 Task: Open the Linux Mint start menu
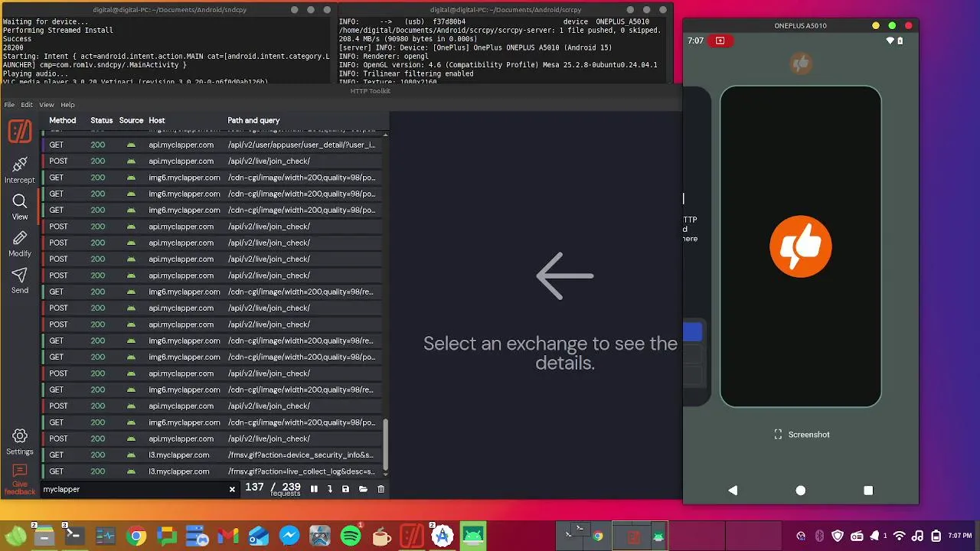click(x=15, y=536)
